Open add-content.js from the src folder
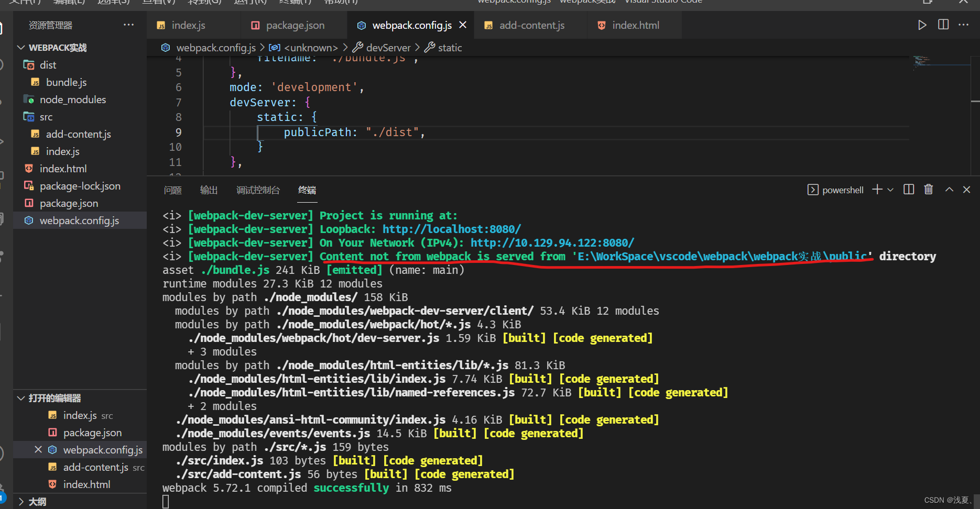 click(x=78, y=134)
